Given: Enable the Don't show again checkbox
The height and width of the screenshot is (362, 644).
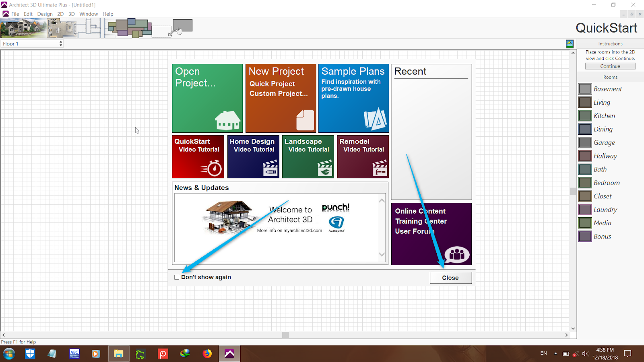Looking at the screenshot, I should pyautogui.click(x=177, y=277).
